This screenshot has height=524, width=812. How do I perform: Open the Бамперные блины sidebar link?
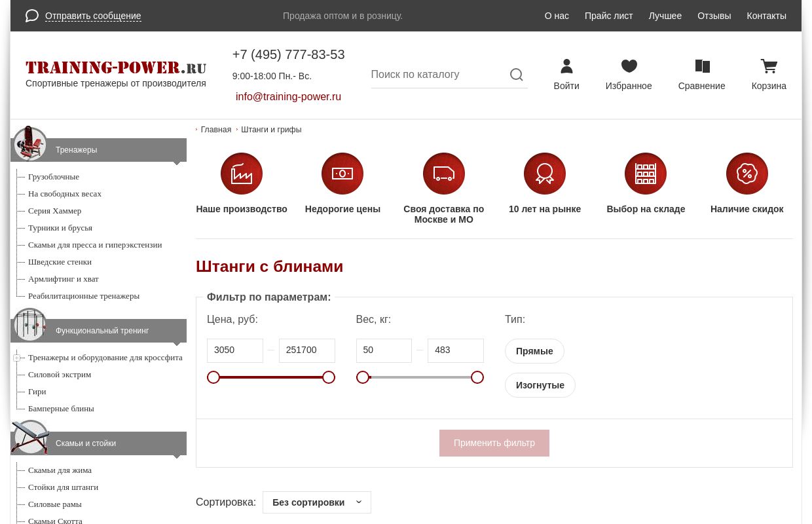click(x=61, y=409)
